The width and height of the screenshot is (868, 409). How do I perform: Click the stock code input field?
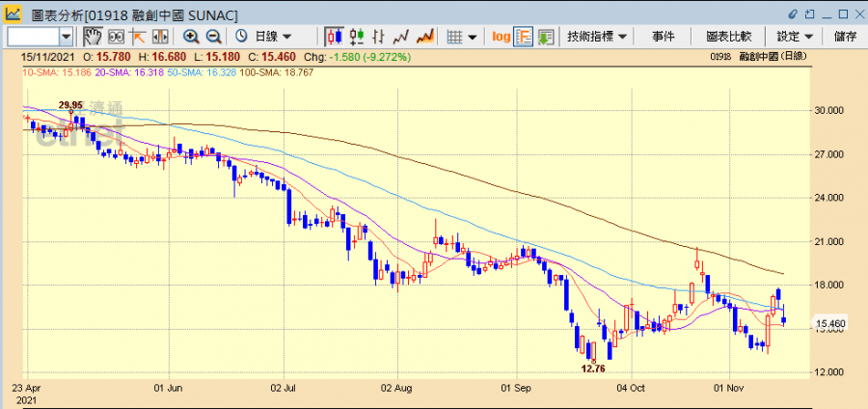click(33, 36)
